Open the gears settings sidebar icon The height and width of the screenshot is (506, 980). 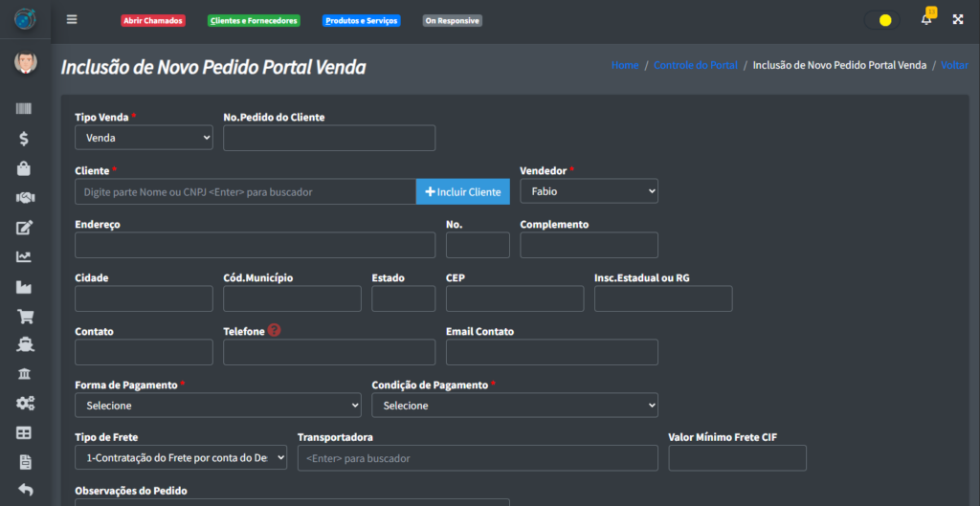coord(25,404)
